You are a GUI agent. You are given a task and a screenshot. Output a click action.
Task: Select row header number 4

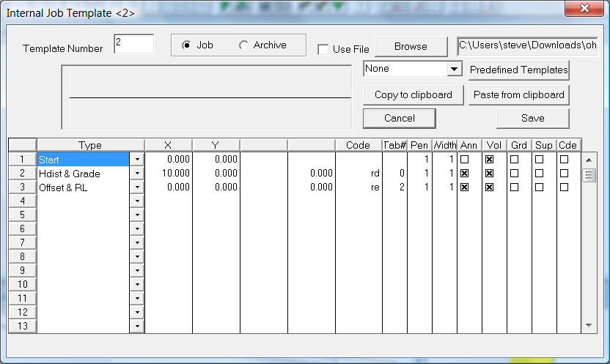22,201
